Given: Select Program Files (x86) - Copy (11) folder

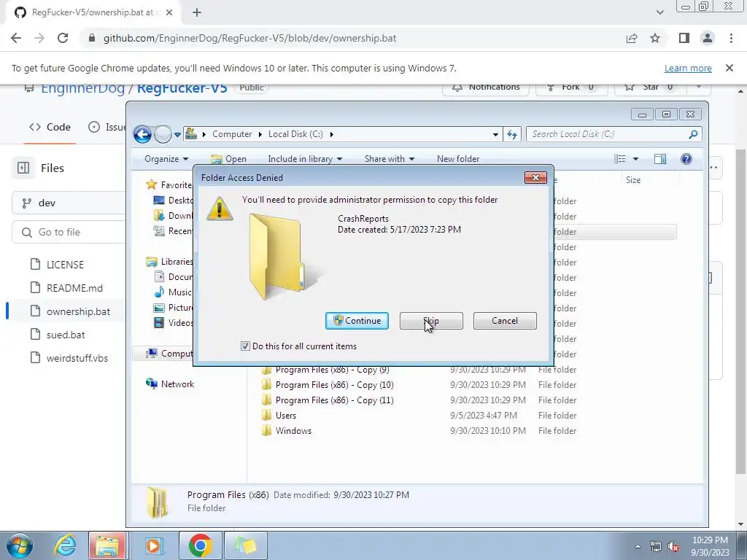Looking at the screenshot, I should point(328,400).
